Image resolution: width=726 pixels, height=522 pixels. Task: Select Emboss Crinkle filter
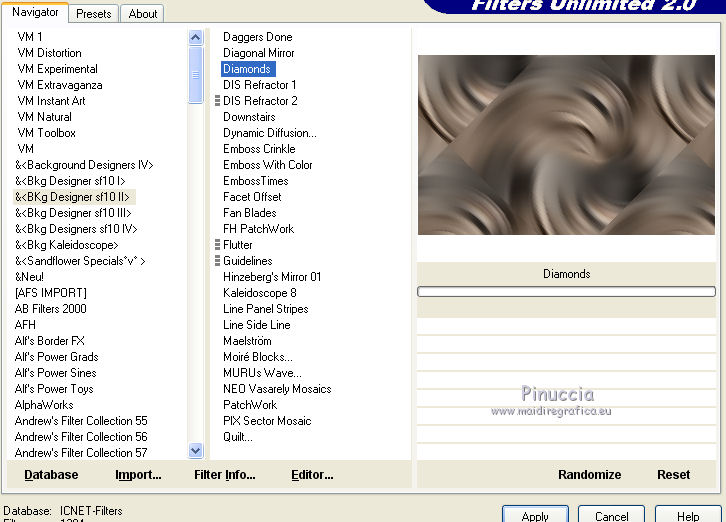pos(259,149)
